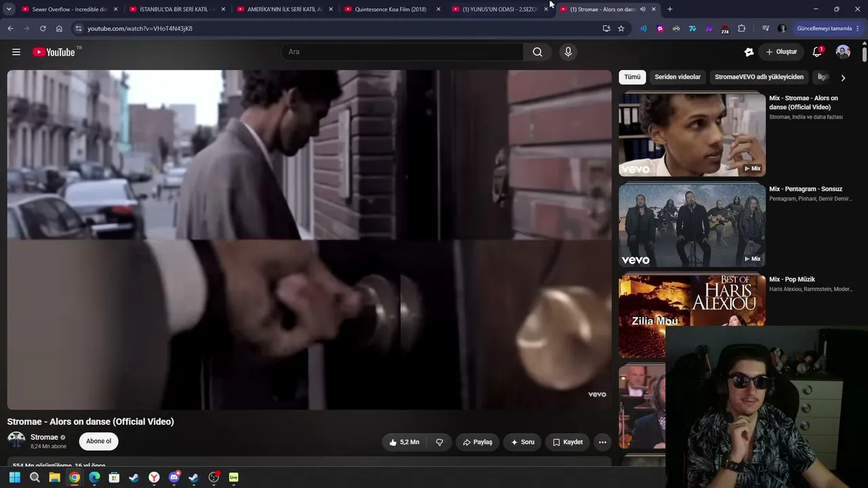This screenshot has width=868, height=488.
Task: Open Yandex Browser from the taskbar
Action: [x=154, y=477]
